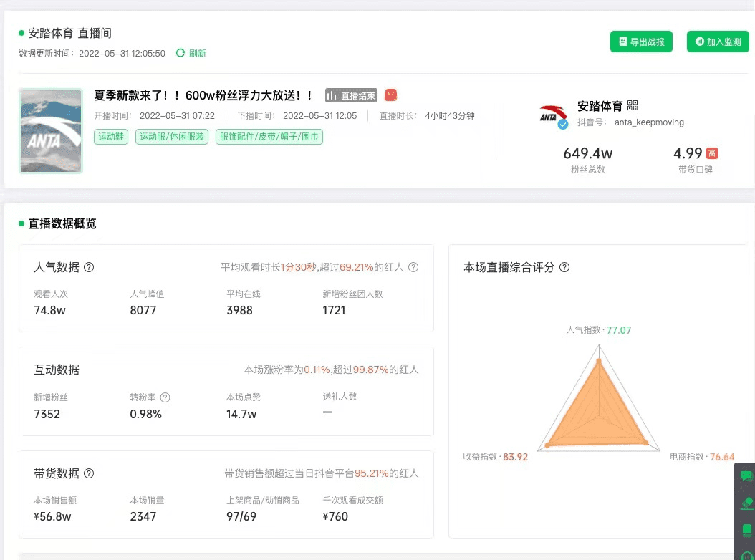Click the 平均在线 value 3988
The image size is (755, 560).
pos(239,310)
